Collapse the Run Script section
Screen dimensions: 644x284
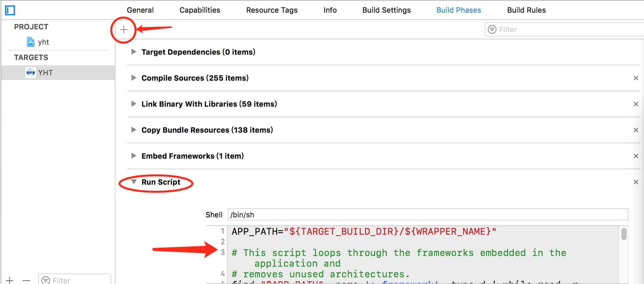tap(134, 182)
